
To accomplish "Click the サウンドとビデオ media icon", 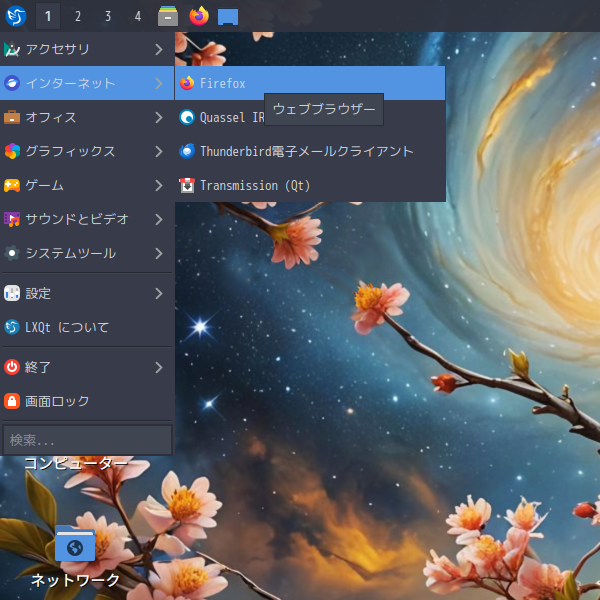I will click(12, 219).
